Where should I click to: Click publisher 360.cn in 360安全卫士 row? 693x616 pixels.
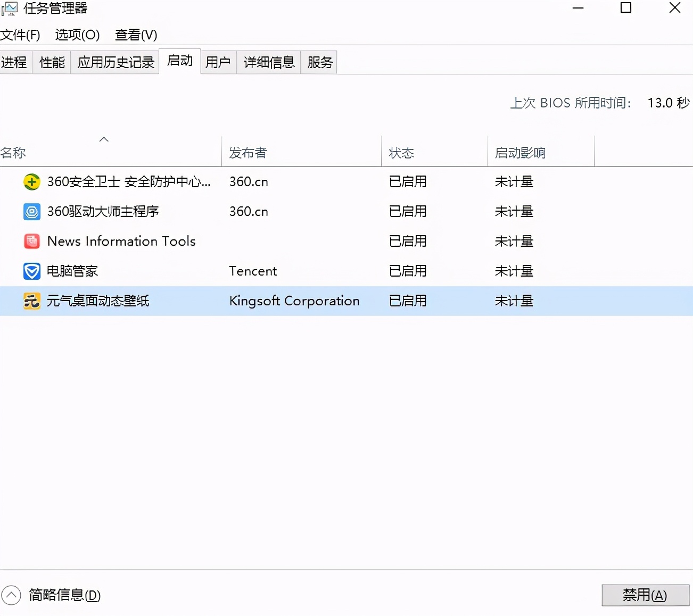coord(249,182)
